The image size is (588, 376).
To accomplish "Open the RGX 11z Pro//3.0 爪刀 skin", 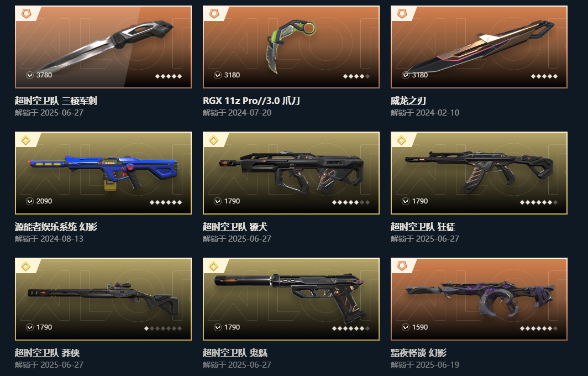I will [x=291, y=47].
